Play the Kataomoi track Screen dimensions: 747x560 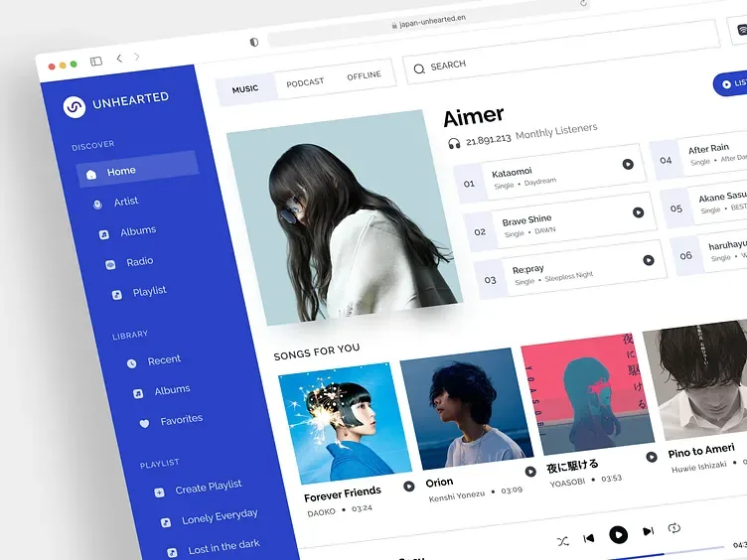628,164
